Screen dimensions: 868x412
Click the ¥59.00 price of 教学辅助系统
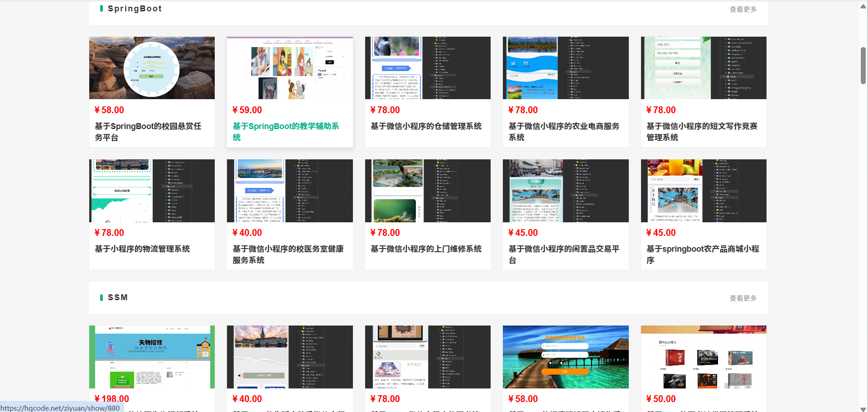pyautogui.click(x=247, y=110)
